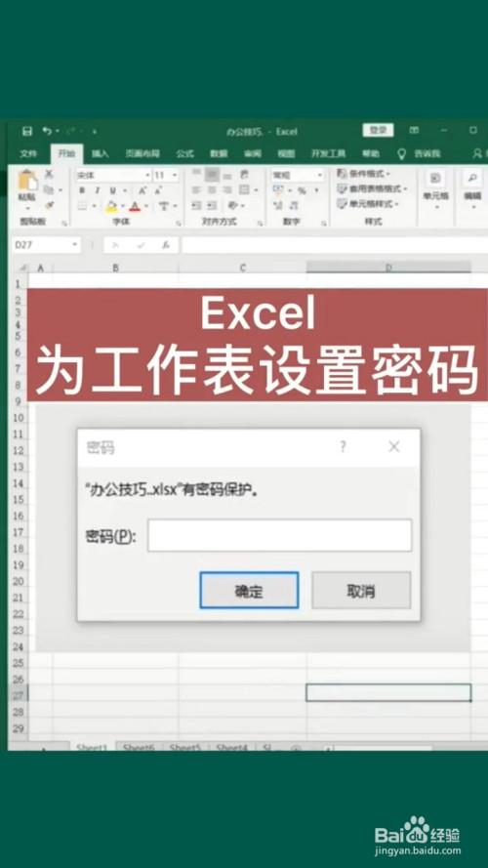This screenshot has height=868, width=488.
Task: Click the password field in 密码 dialog
Action: [279, 535]
